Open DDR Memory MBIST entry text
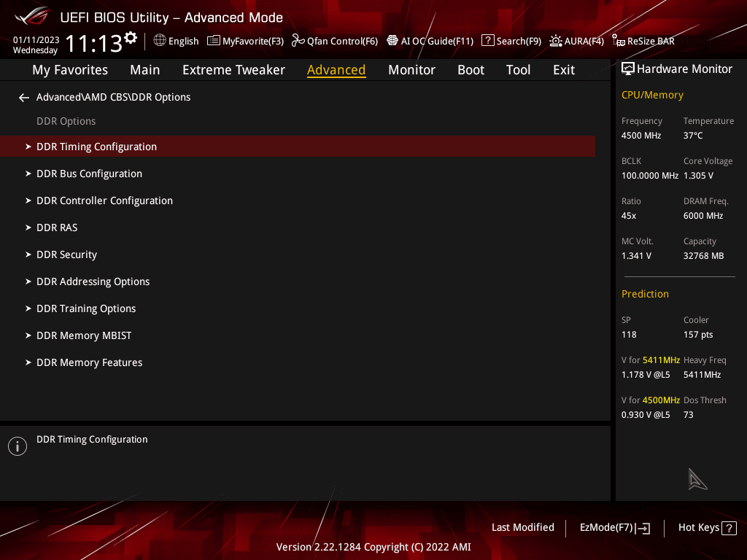 [x=84, y=335]
